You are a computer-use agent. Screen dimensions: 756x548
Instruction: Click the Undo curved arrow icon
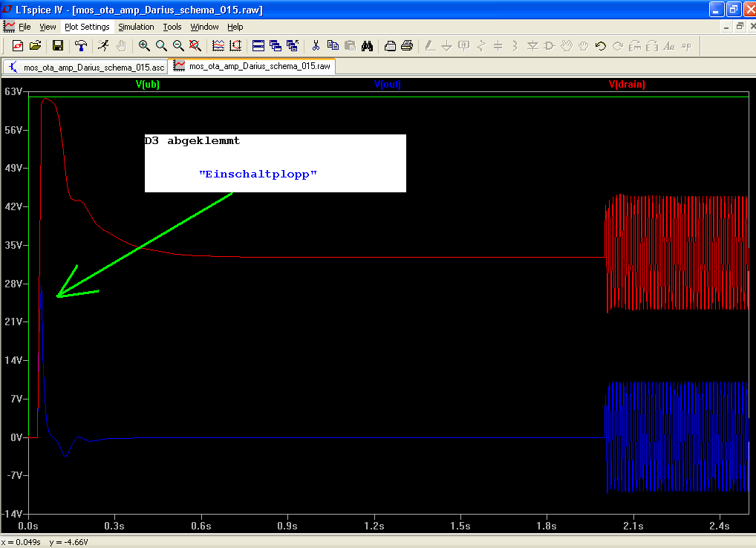click(600, 46)
